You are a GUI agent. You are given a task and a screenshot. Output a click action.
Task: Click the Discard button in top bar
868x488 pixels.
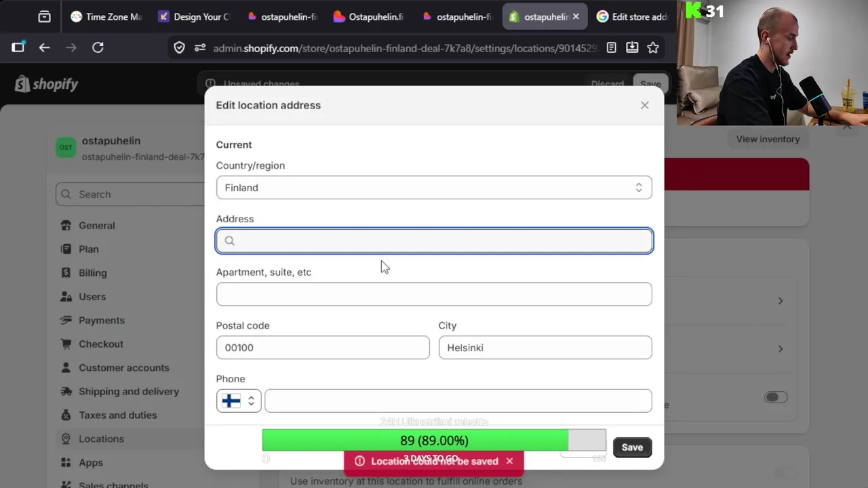607,84
